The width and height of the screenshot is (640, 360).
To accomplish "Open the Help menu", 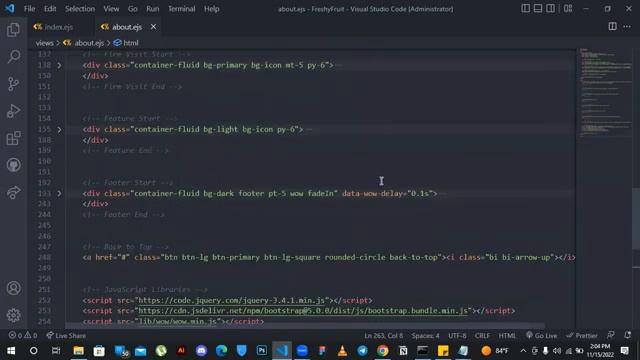I will (x=211, y=9).
